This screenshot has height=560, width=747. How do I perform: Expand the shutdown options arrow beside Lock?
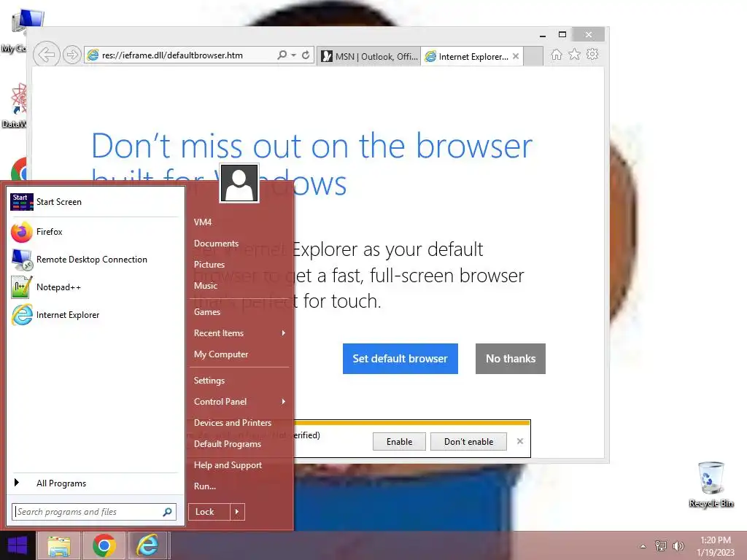tap(237, 512)
